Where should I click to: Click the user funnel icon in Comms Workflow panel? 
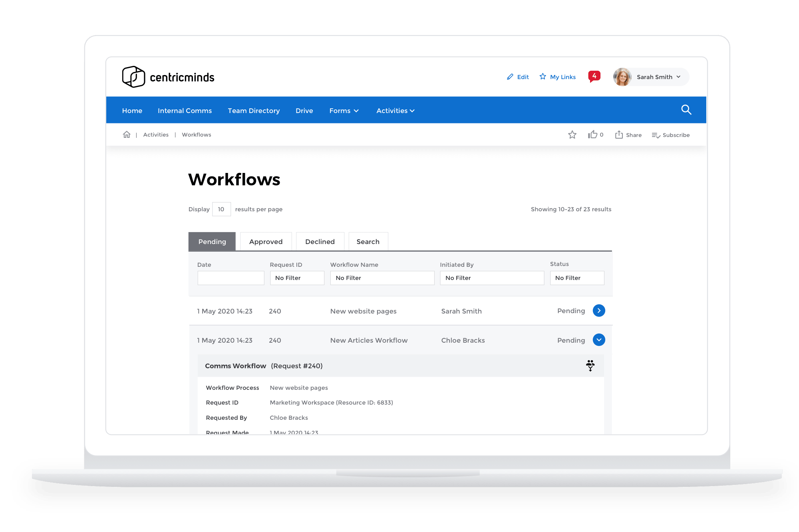pyautogui.click(x=590, y=365)
